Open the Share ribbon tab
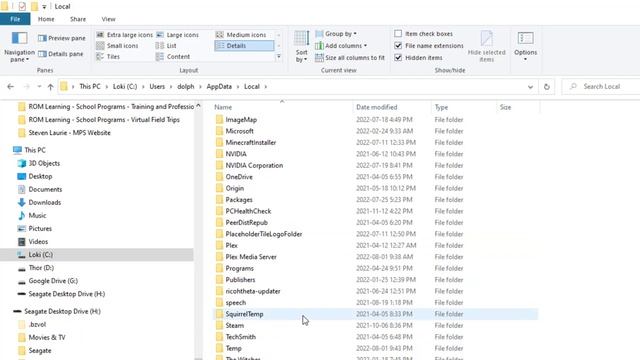Image resolution: width=640 pixels, height=360 pixels. [78, 19]
